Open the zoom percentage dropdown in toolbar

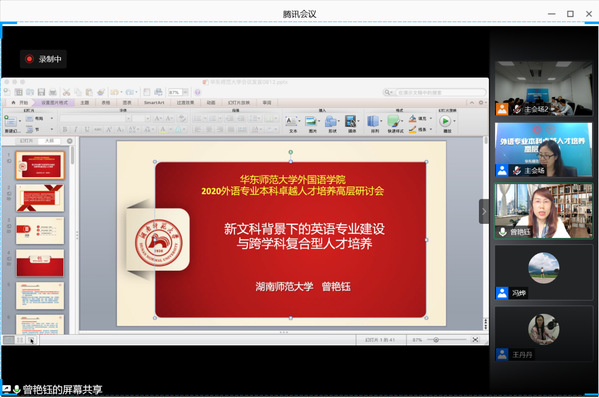click(x=185, y=92)
